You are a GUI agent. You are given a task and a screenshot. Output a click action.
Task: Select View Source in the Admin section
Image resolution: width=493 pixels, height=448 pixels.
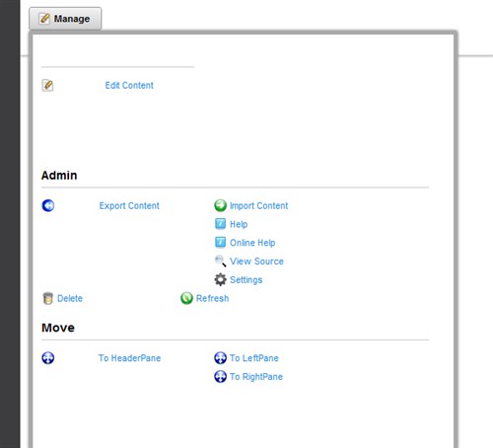256,261
